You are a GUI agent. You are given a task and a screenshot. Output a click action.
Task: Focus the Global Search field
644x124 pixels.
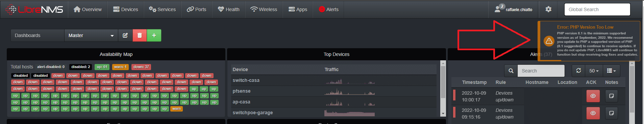click(x=597, y=9)
